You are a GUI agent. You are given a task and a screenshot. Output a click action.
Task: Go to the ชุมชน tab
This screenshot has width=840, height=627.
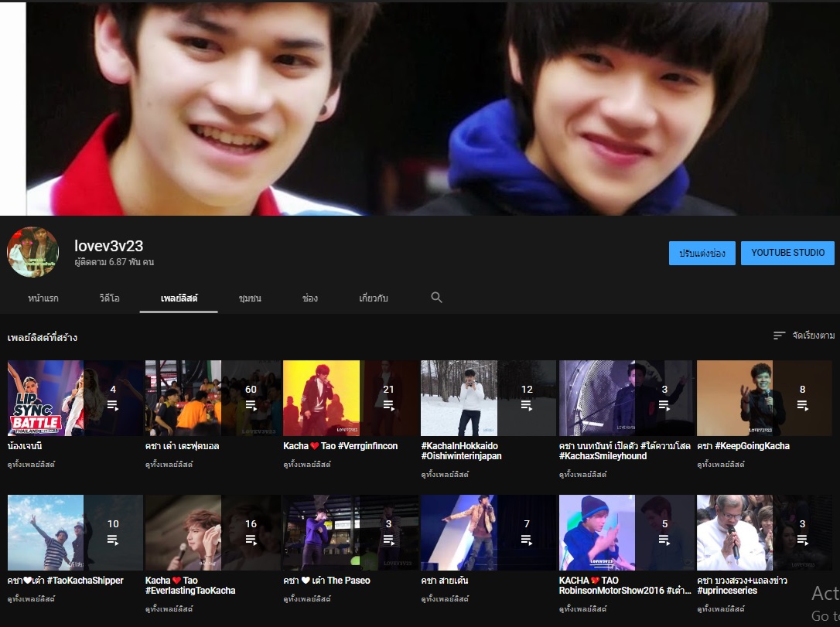click(250, 298)
